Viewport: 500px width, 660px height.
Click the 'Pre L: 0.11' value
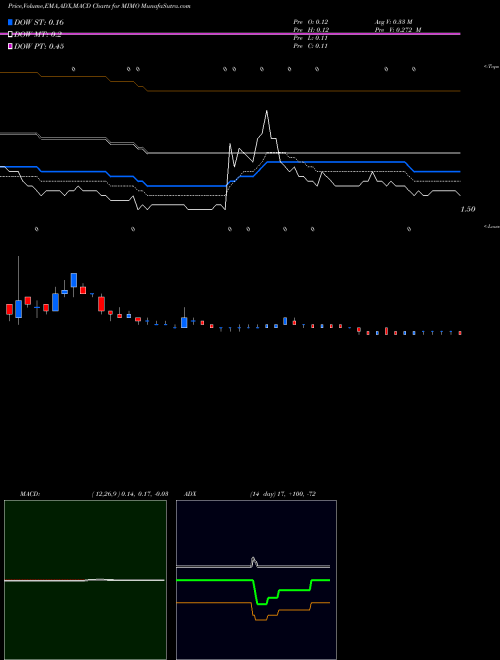click(x=311, y=38)
